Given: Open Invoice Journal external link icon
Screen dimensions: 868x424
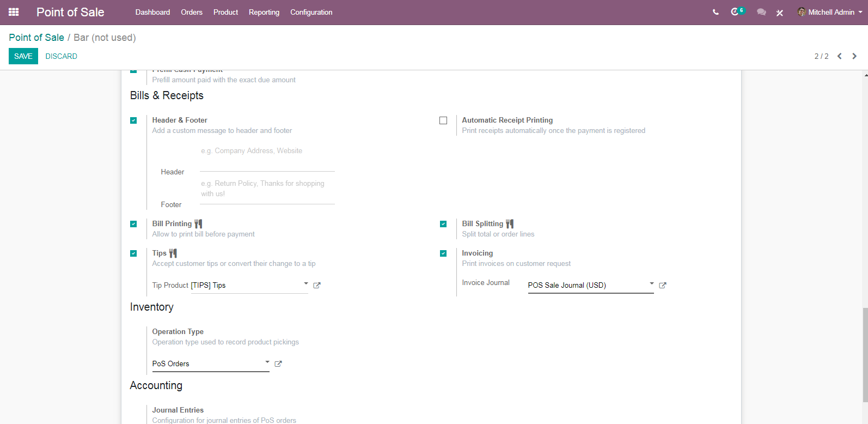Looking at the screenshot, I should pyautogui.click(x=663, y=285).
